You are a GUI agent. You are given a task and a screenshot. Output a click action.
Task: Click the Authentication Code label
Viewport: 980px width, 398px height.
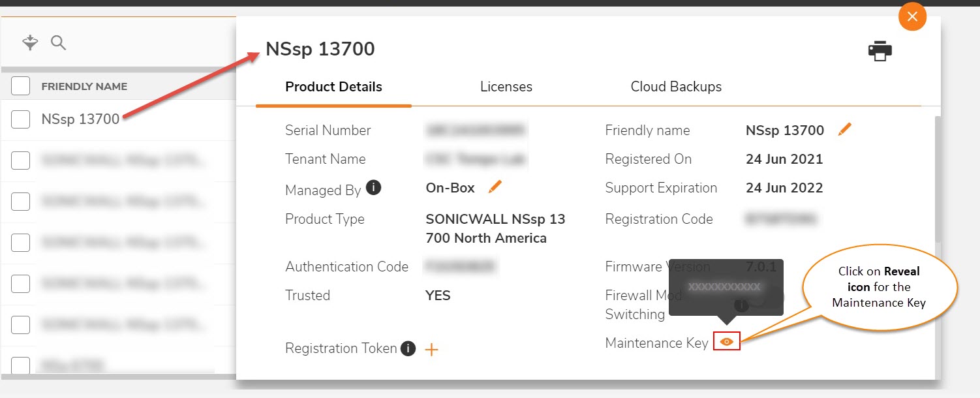(346, 267)
